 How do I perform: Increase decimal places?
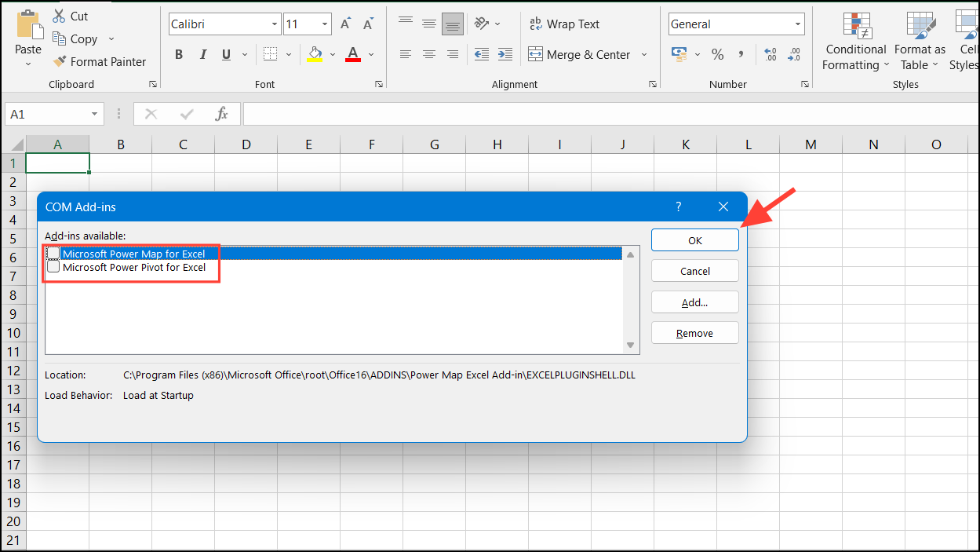click(771, 54)
